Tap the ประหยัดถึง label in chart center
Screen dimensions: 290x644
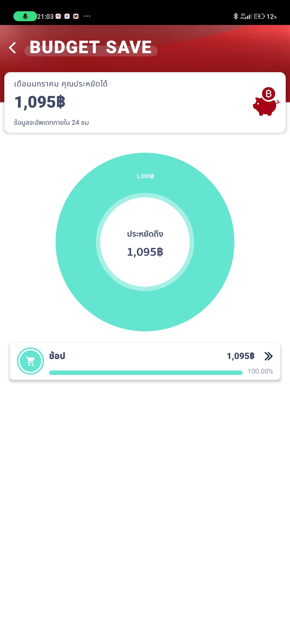coord(145,234)
